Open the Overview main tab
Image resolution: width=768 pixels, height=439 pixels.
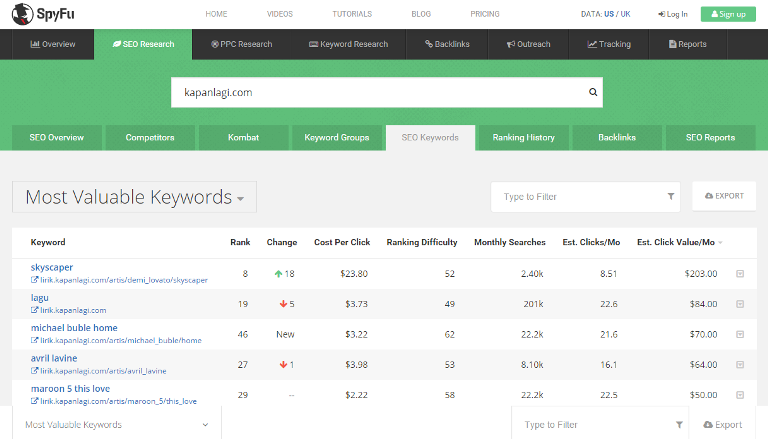(x=53, y=44)
